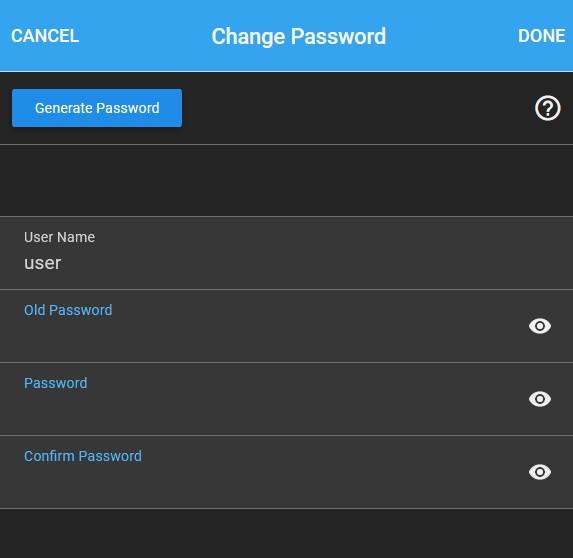The image size is (573, 558).
Task: Click the blue header bar between CANCEL and title
Action: pyautogui.click(x=145, y=36)
